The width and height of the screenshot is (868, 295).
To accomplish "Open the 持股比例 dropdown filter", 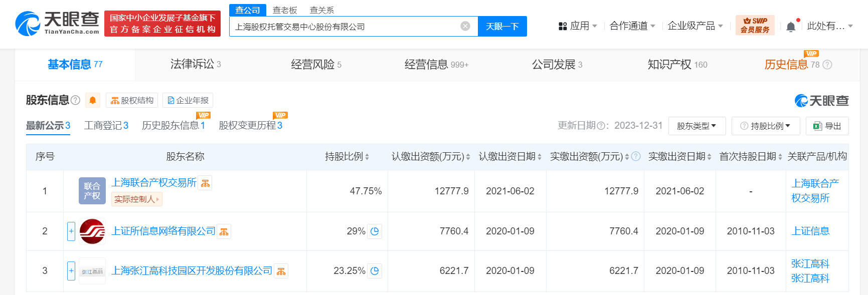I will (766, 126).
